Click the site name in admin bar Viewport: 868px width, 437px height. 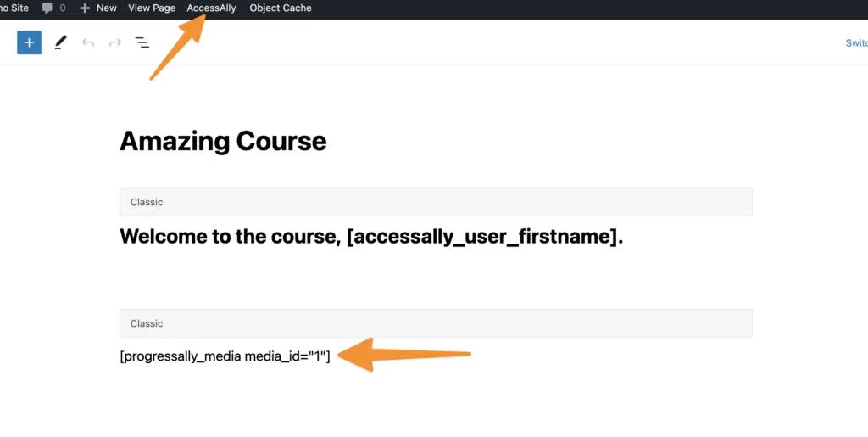tap(14, 8)
